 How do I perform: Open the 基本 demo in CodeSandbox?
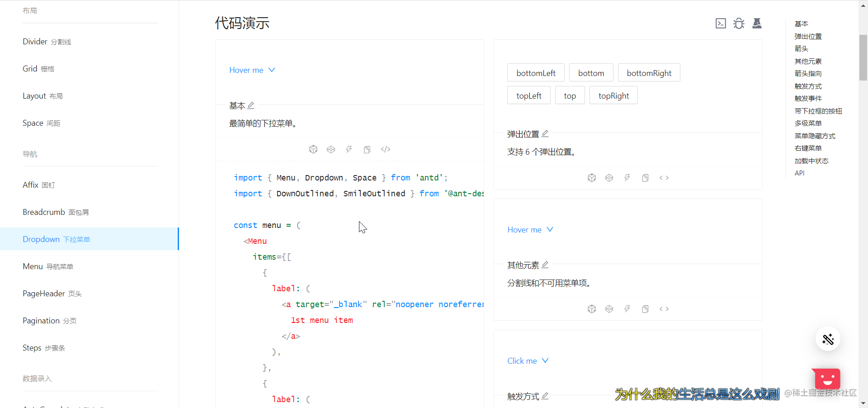[313, 149]
